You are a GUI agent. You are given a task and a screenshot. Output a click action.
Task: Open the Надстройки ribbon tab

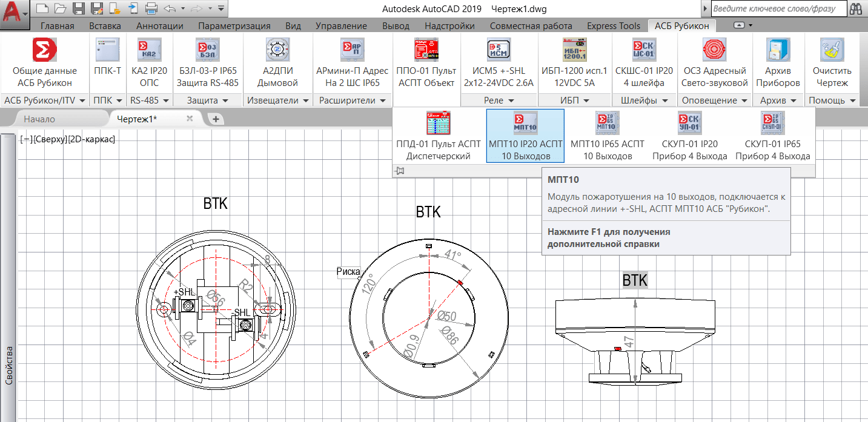tap(449, 25)
